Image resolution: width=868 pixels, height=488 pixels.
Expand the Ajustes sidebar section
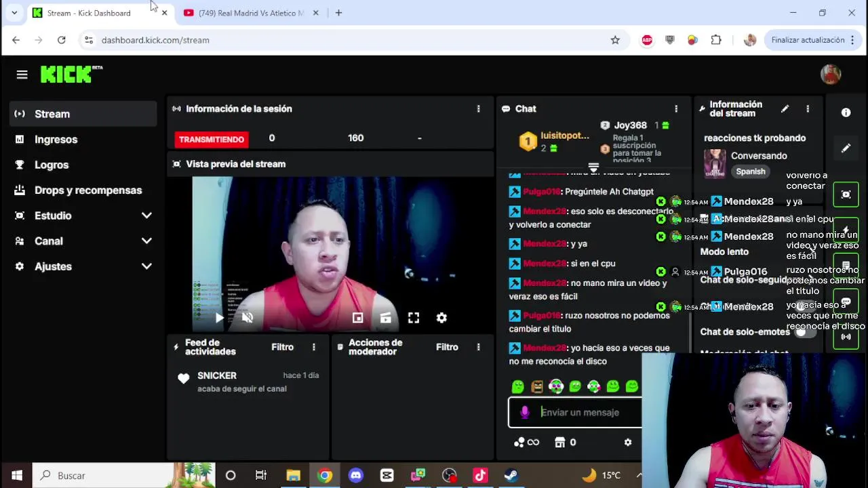point(146,266)
